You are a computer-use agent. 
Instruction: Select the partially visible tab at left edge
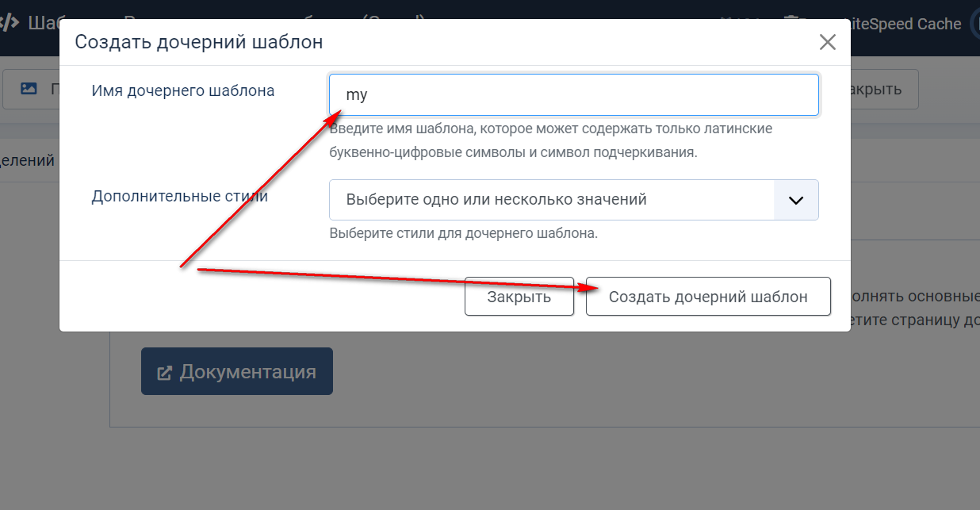28,160
